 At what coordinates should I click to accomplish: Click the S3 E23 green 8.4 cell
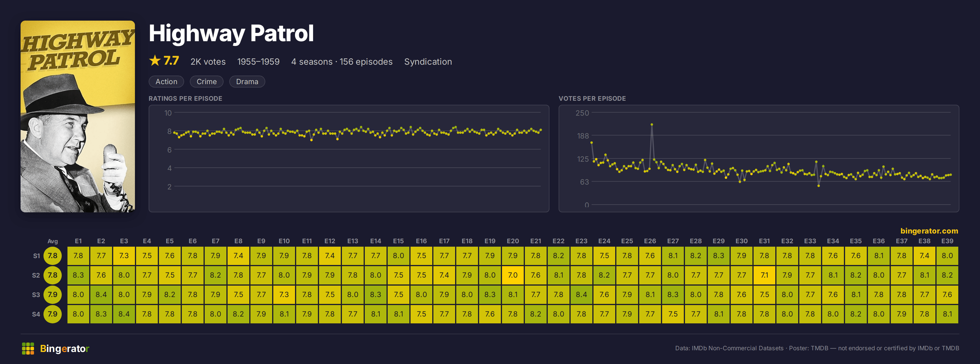pyautogui.click(x=581, y=295)
